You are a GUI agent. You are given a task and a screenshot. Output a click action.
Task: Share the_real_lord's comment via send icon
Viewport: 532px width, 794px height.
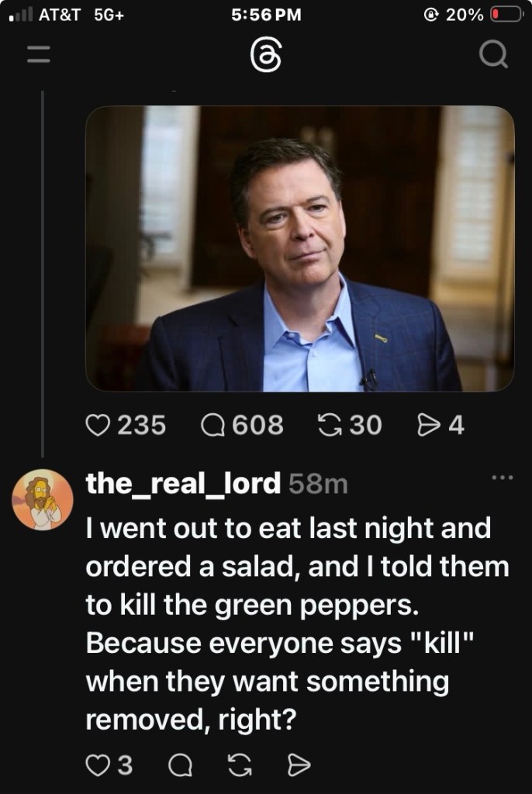pyautogui.click(x=299, y=765)
